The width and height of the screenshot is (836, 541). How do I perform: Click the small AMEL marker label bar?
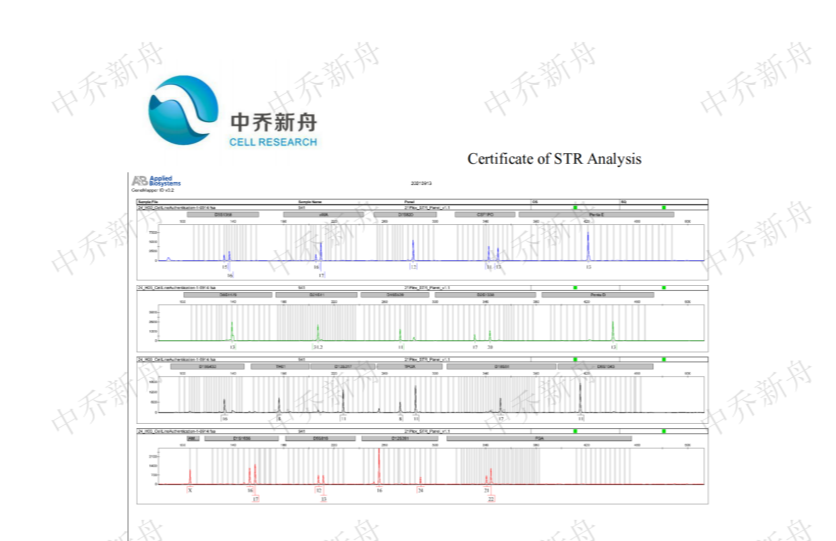(x=193, y=439)
